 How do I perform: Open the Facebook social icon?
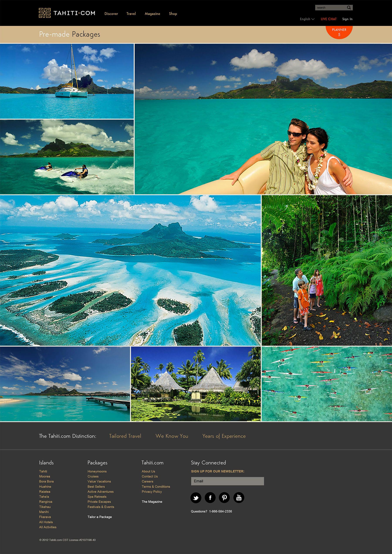[x=210, y=498]
